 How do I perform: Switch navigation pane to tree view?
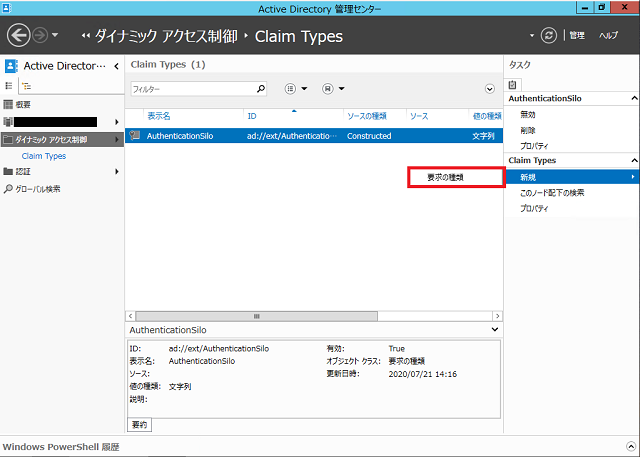tap(26, 86)
